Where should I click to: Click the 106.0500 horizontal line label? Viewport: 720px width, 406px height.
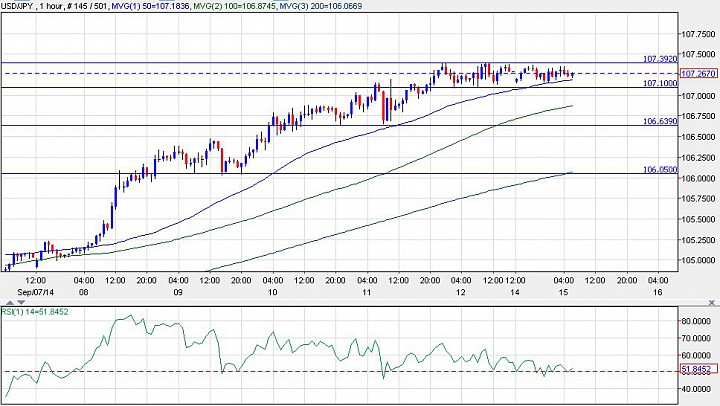pos(660,169)
